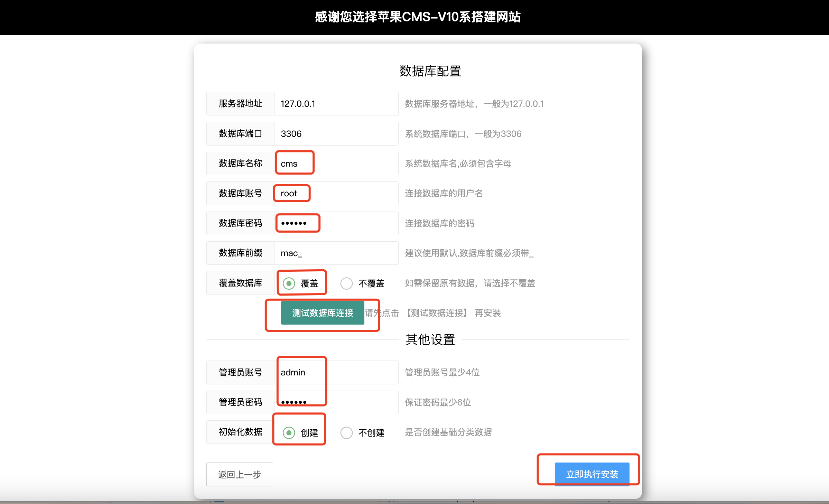The width and height of the screenshot is (829, 504).
Task: Click the 其他设置 section heading
Action: 430,340
